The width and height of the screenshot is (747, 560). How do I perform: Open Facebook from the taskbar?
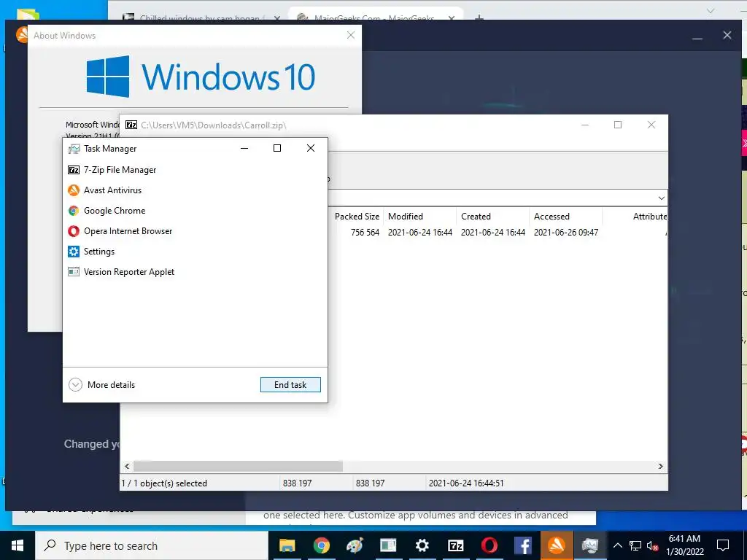pos(523,545)
